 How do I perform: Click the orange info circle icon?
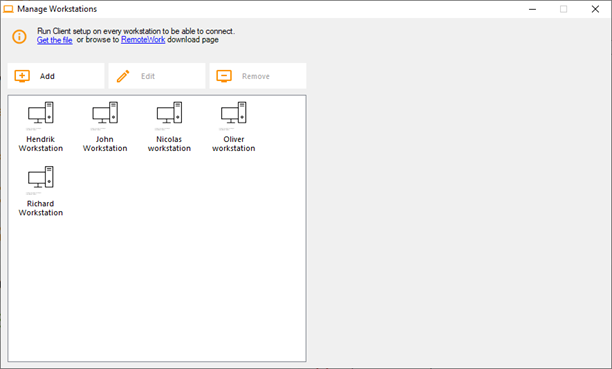tap(20, 37)
